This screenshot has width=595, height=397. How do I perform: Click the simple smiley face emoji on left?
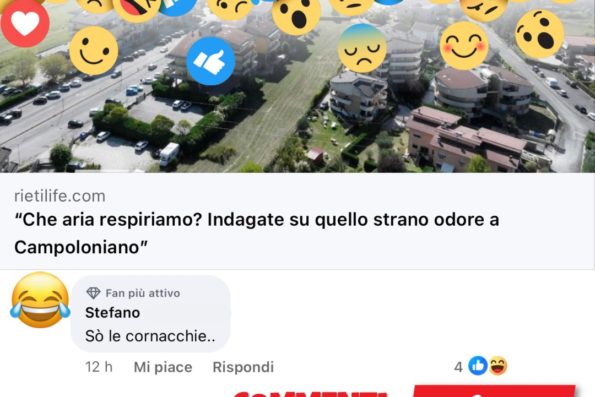coord(94,50)
